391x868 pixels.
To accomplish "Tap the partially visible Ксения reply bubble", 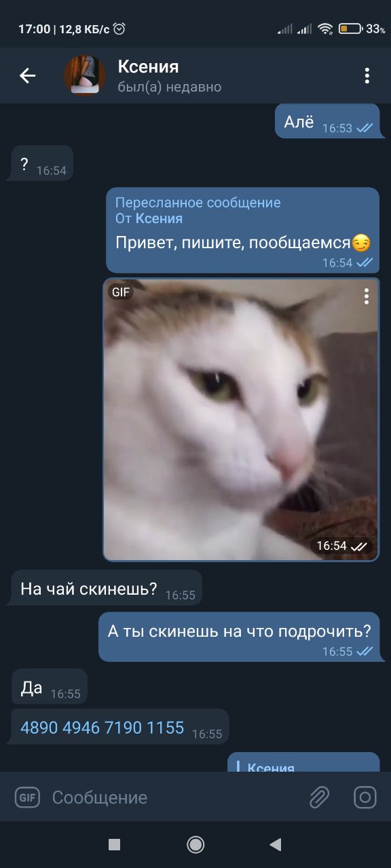I will click(303, 762).
